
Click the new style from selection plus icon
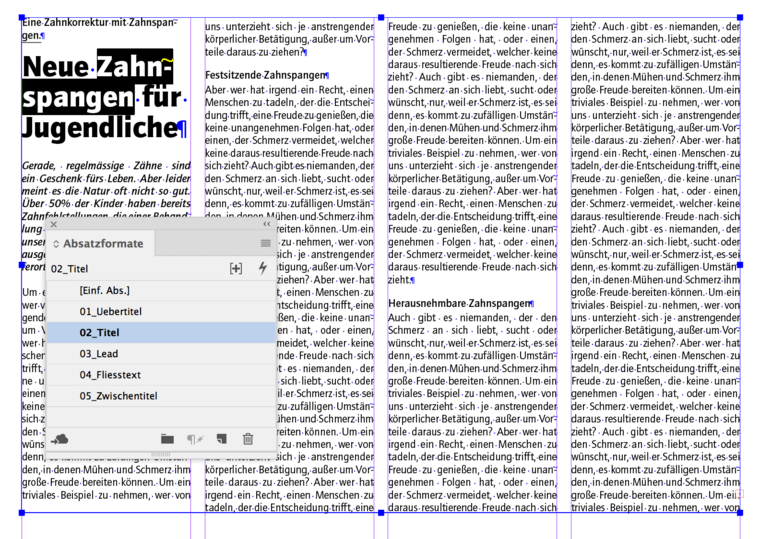236,269
